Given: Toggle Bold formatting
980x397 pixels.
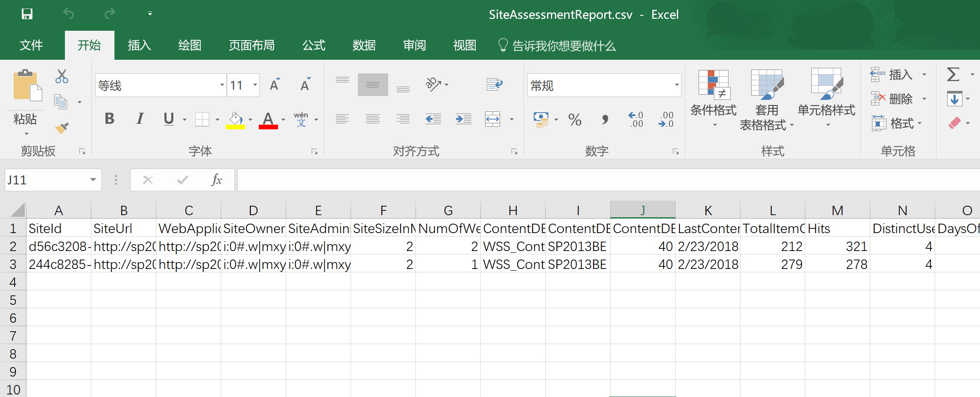Looking at the screenshot, I should point(110,119).
